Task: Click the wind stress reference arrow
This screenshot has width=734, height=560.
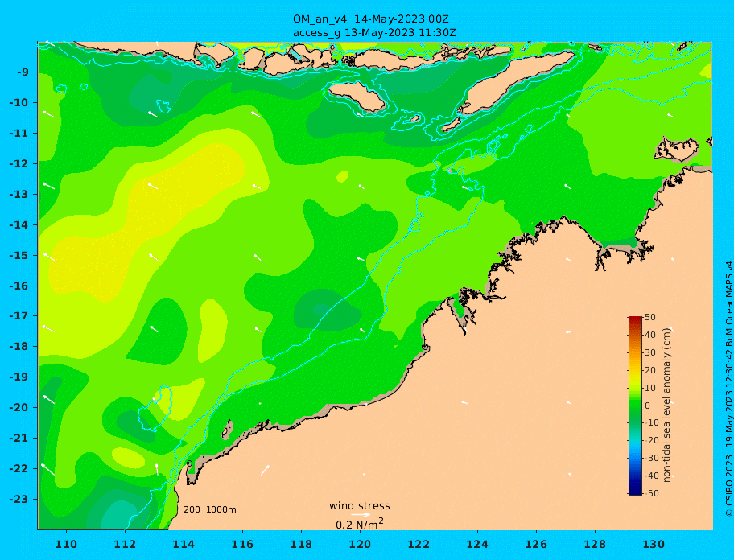Action: [x=361, y=515]
